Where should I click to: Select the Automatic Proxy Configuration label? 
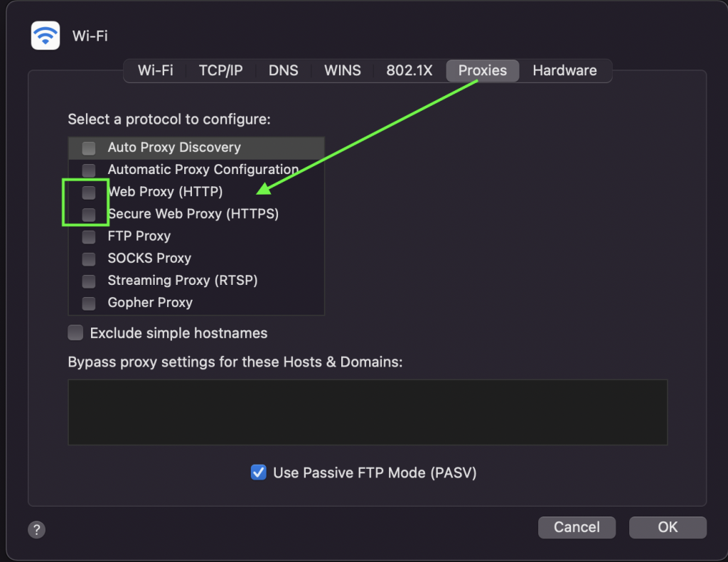click(x=203, y=169)
